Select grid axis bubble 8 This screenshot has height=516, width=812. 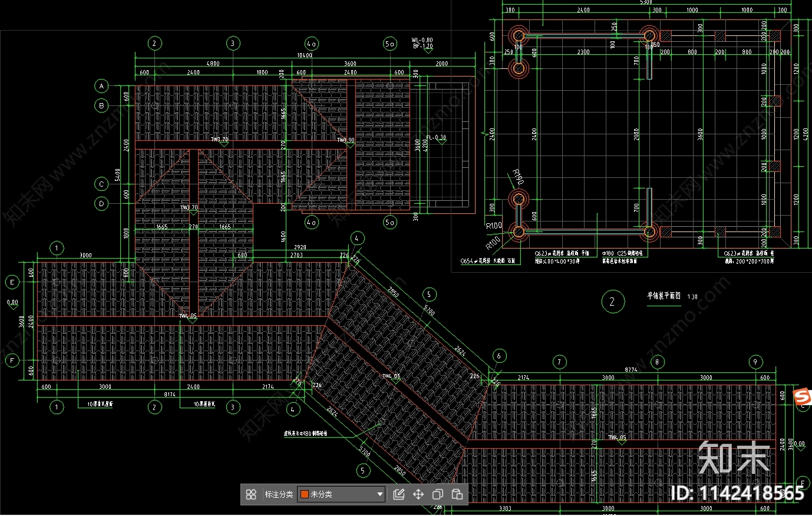657,362
